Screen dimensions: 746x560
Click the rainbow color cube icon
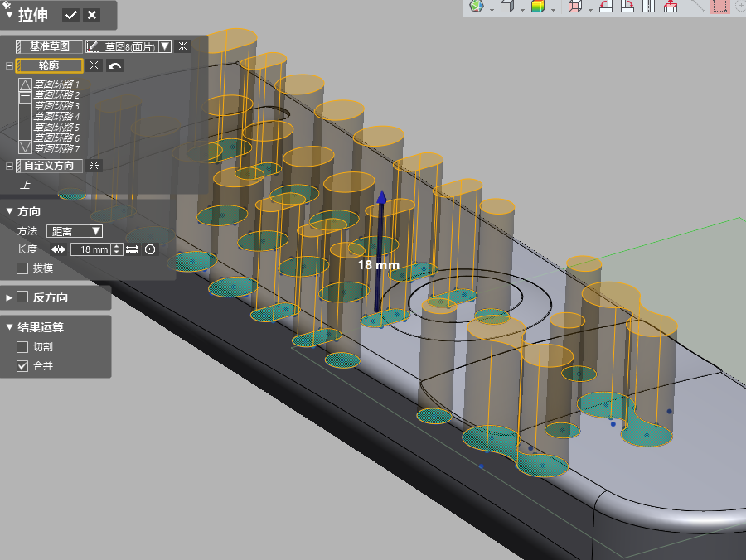click(x=538, y=6)
